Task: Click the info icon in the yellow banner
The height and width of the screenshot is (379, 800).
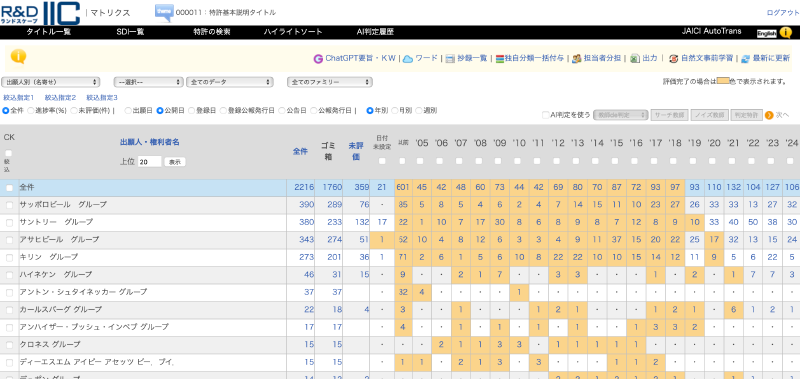Action: point(18,57)
